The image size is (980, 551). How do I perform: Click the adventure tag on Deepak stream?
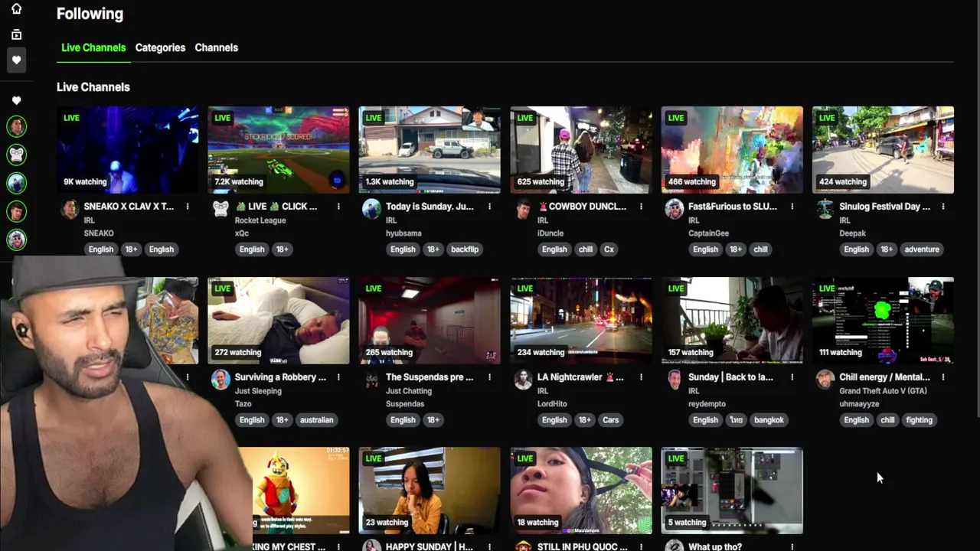coord(922,249)
